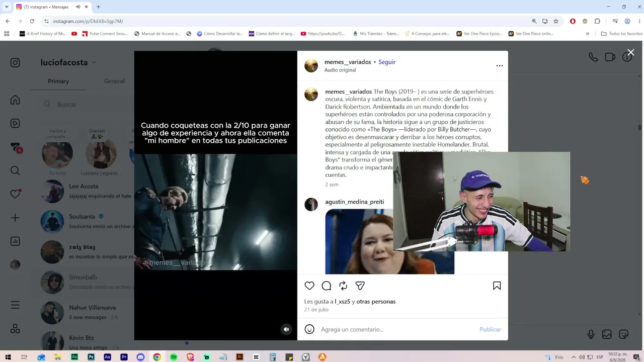
Task: Reload the page in the browser toolbar
Action: click(32, 21)
